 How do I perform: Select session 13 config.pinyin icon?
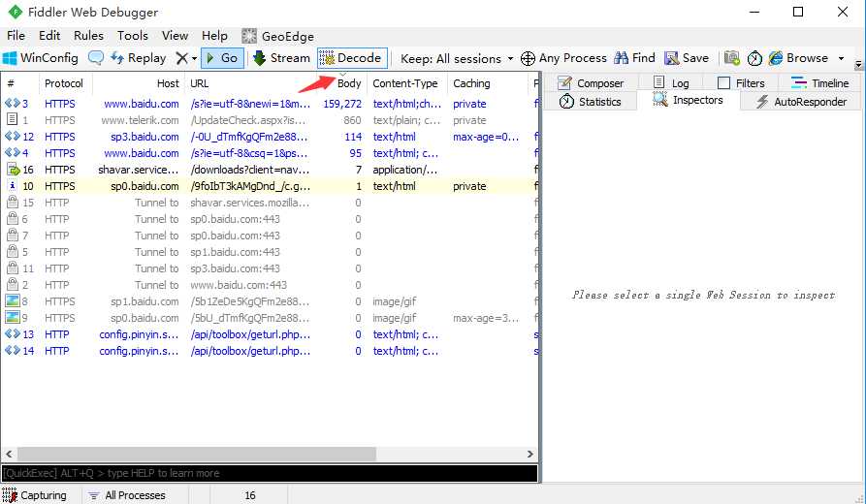click(13, 334)
